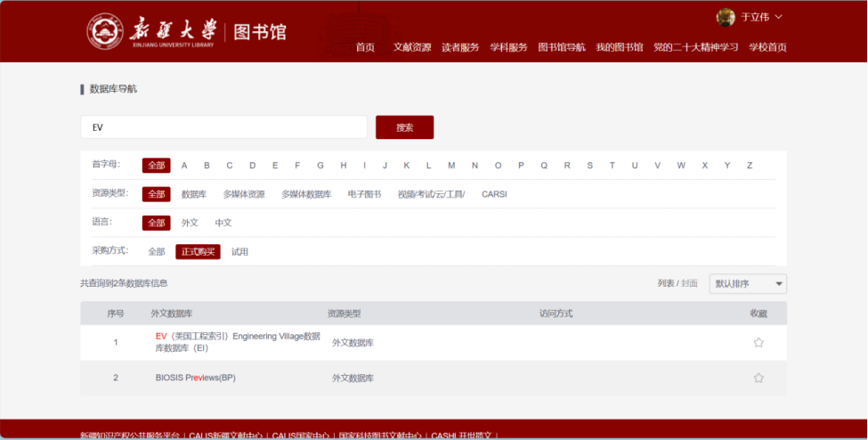This screenshot has height=440, width=868.
Task: Click the 资源类型 column header
Action: (x=344, y=314)
